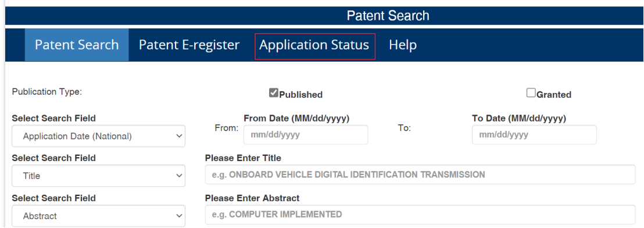Click the Published label text
This screenshot has width=644, height=228.
tap(300, 95)
